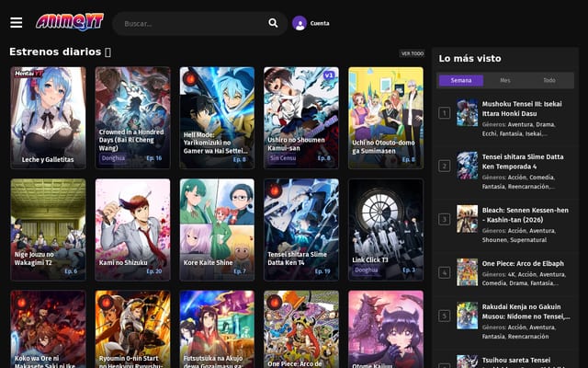Click rank number 4 badge

(445, 272)
